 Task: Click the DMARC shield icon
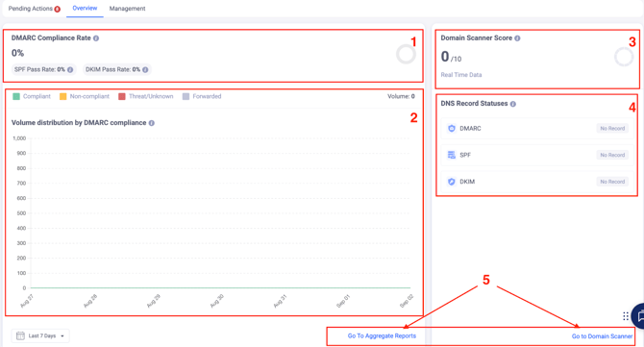point(452,128)
